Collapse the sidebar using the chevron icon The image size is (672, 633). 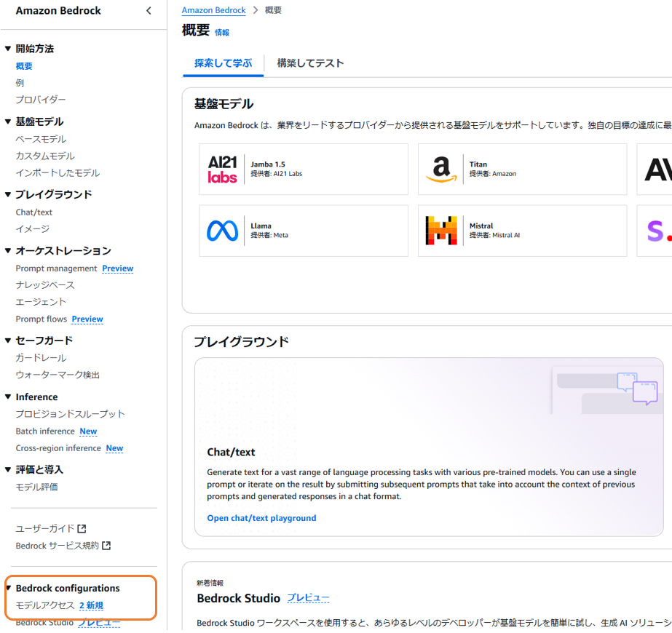click(x=149, y=11)
